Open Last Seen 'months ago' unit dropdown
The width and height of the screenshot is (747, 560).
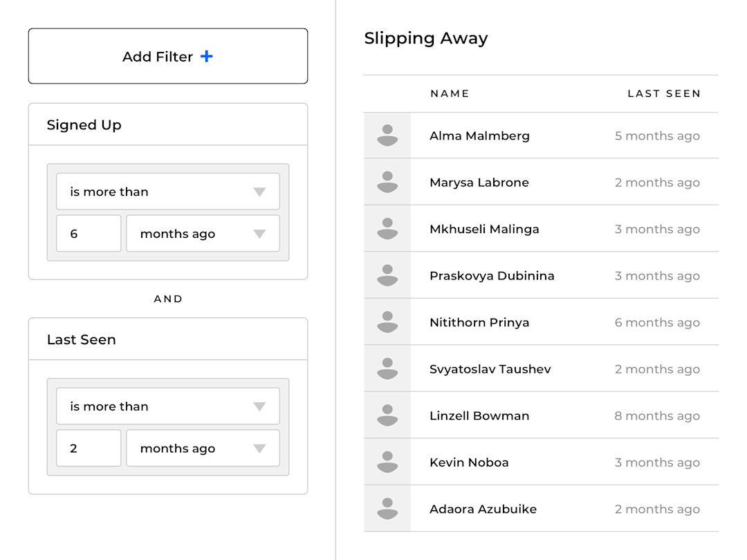pyautogui.click(x=203, y=449)
